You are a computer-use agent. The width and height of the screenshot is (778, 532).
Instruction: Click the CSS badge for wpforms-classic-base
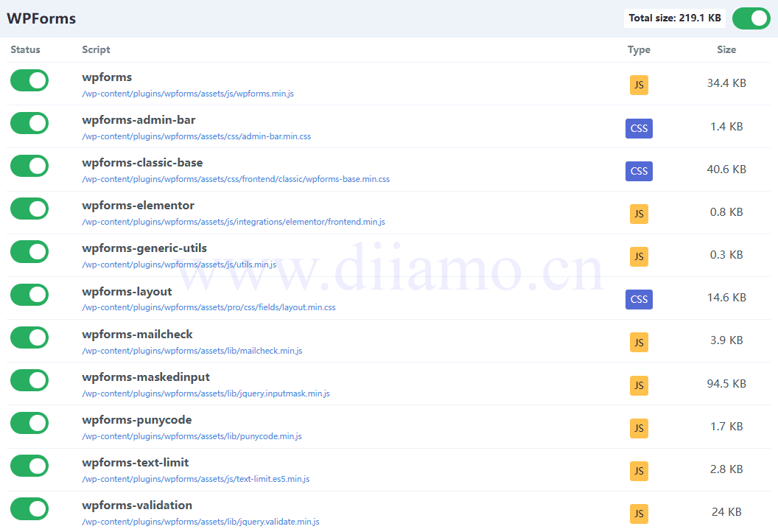point(639,171)
